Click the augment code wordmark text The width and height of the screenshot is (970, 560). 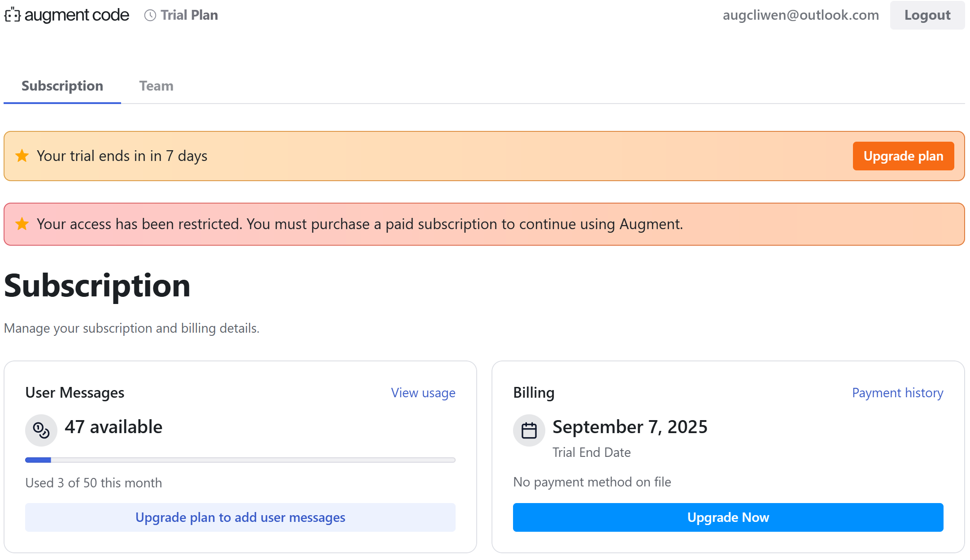coord(77,15)
